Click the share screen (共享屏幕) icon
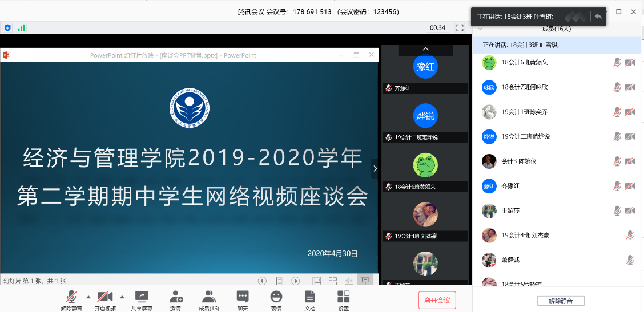The height and width of the screenshot is (312, 644). 141,297
